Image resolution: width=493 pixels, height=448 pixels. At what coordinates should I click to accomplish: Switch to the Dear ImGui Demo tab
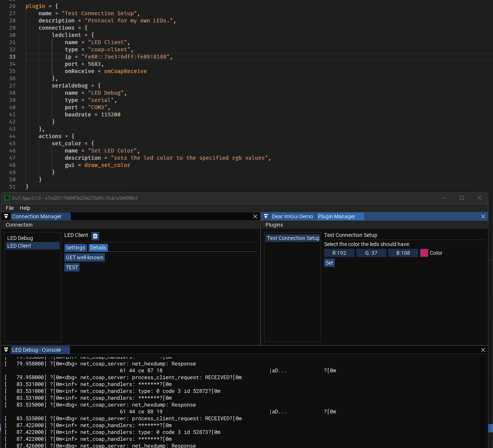292,216
